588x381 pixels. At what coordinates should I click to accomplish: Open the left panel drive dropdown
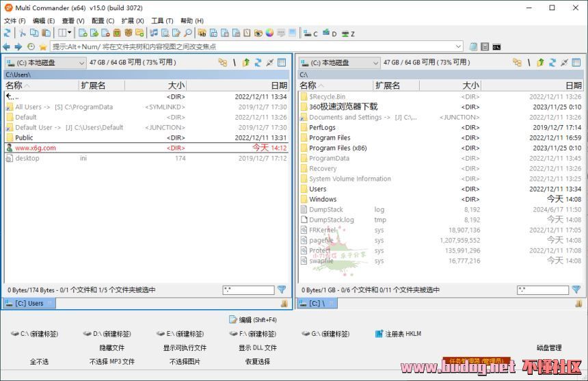[x=81, y=63]
